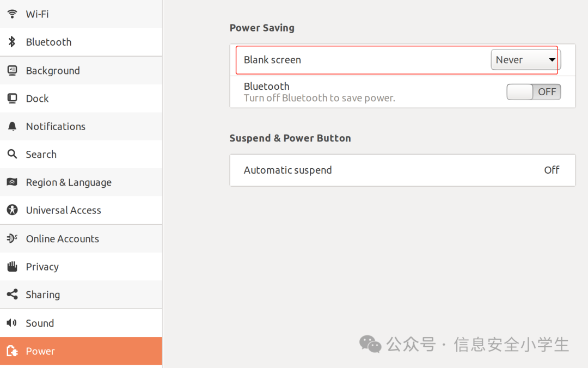Toggle the Bluetooth power saving switch
The height and width of the screenshot is (368, 588).
[x=533, y=92]
